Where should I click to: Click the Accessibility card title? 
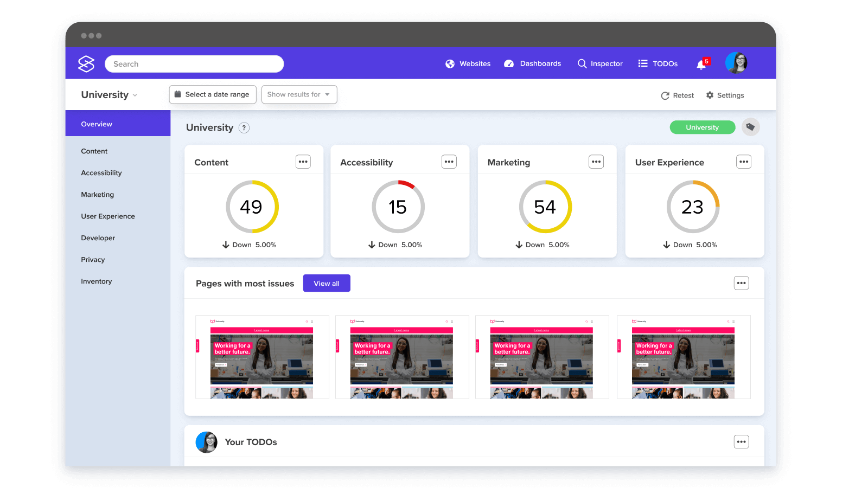pyautogui.click(x=367, y=163)
